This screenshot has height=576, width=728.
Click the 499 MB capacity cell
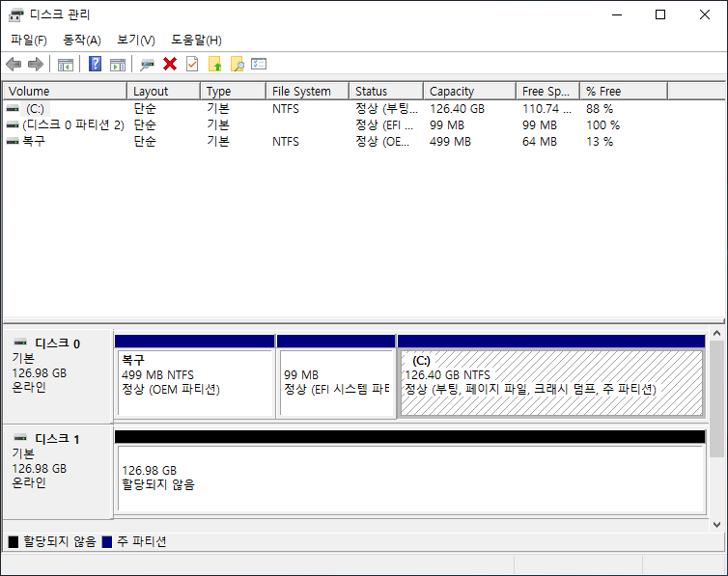[450, 142]
